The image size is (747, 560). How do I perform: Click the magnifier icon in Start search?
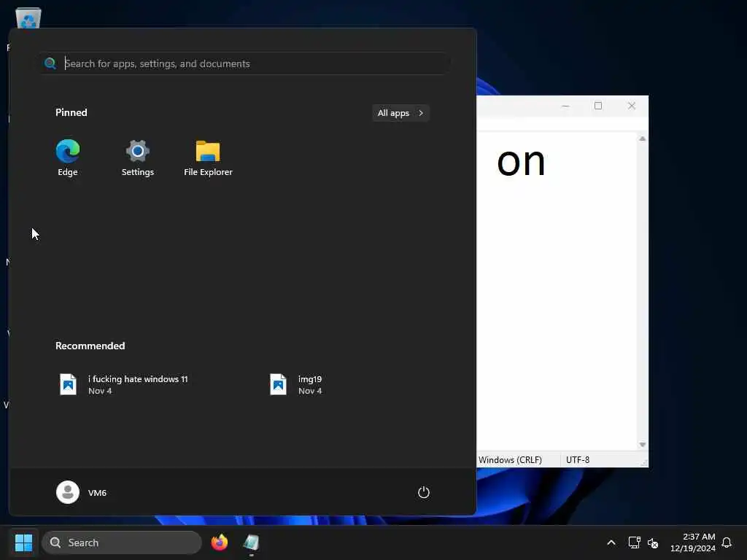[50, 63]
